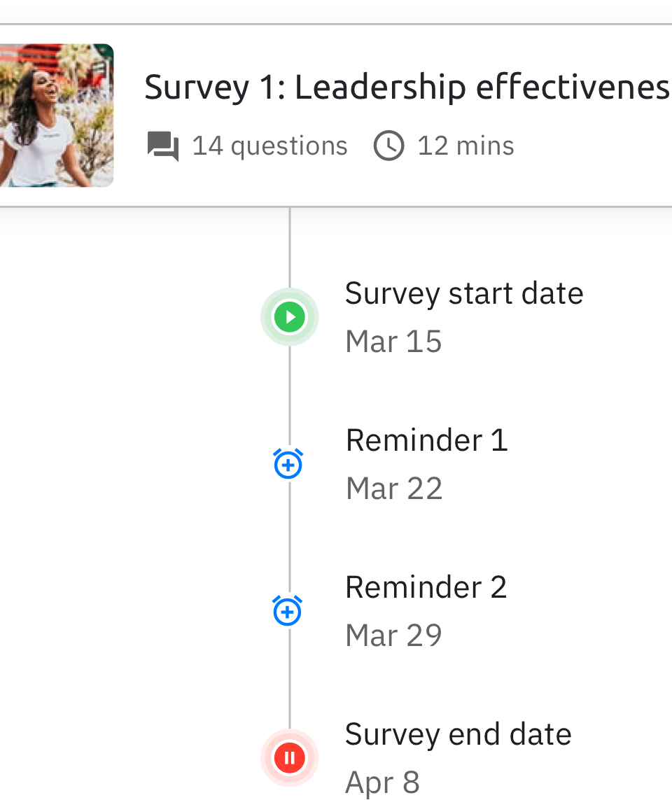Click the Reminder 1 label

point(426,440)
